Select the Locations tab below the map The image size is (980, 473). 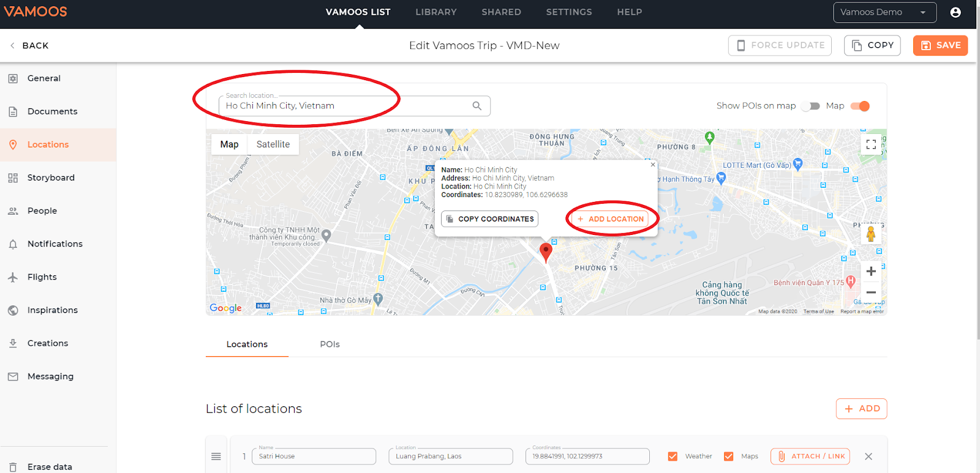(247, 345)
